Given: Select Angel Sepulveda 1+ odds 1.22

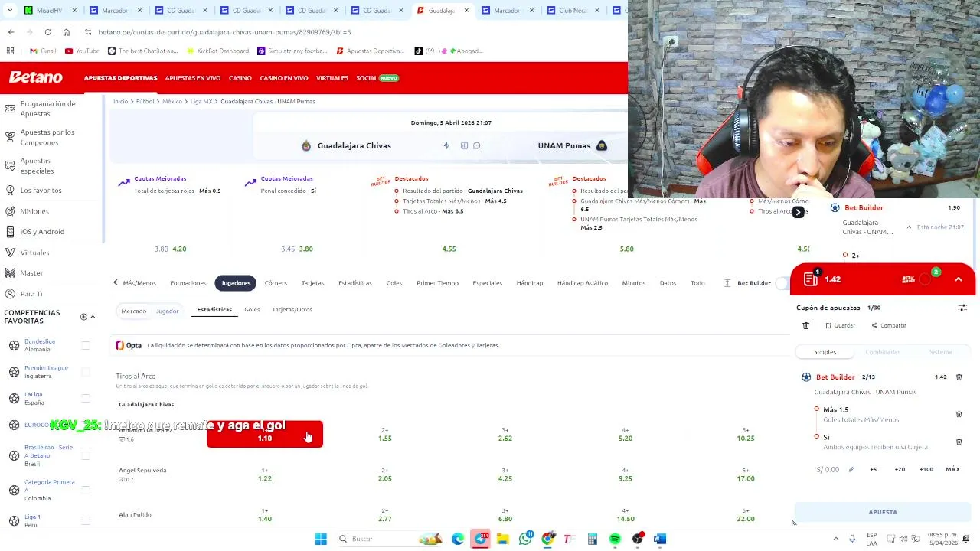Looking at the screenshot, I should tap(265, 474).
